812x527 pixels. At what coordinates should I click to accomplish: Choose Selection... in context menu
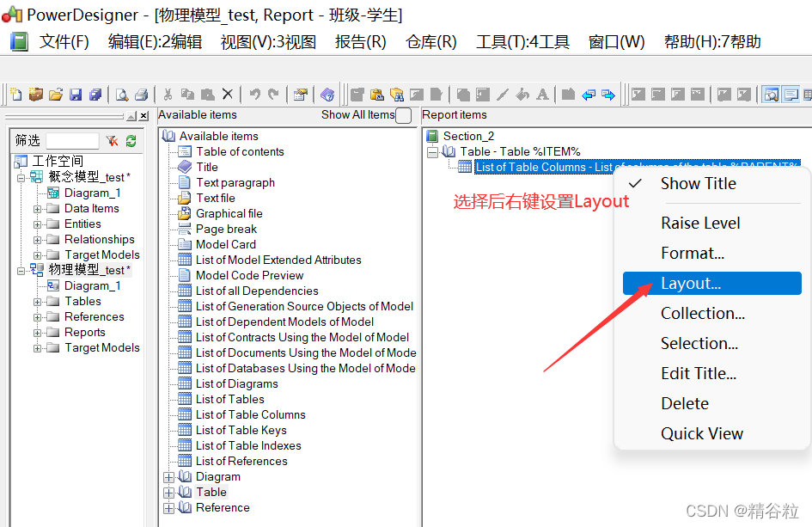click(x=712, y=344)
